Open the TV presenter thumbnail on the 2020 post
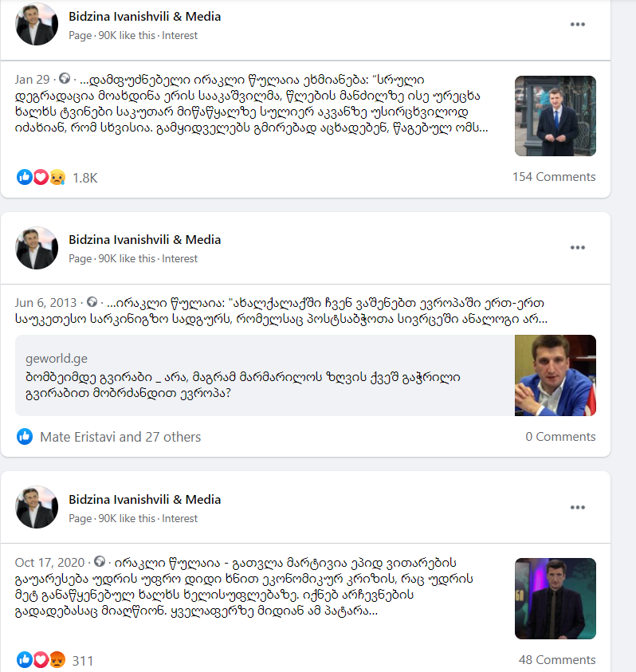Image resolution: width=636 pixels, height=672 pixels. pyautogui.click(x=555, y=599)
